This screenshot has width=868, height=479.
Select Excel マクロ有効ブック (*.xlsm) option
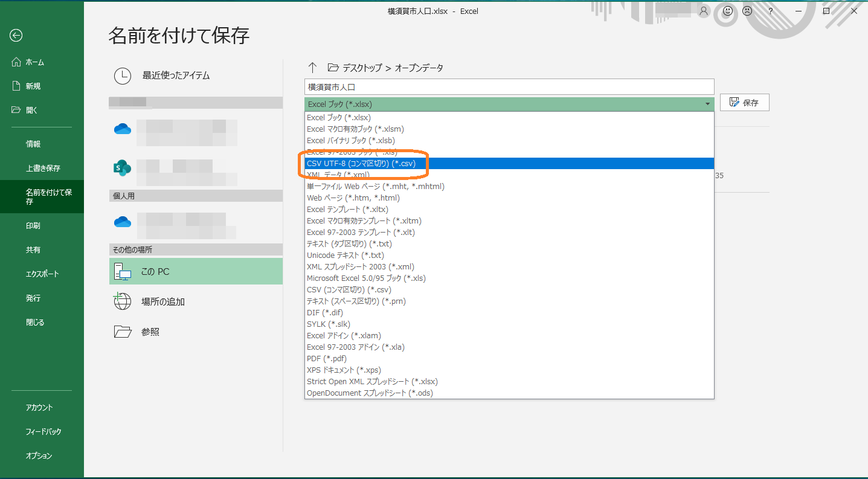[x=355, y=129]
